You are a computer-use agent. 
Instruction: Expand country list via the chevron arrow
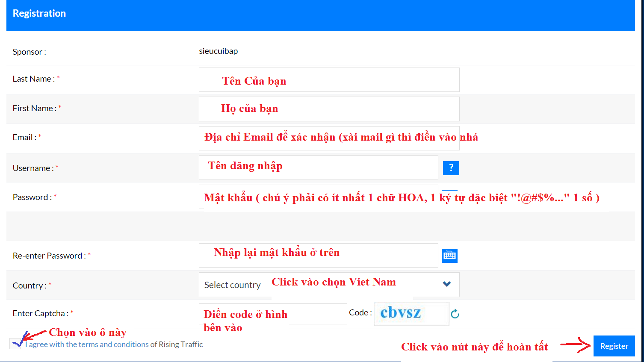[447, 284]
